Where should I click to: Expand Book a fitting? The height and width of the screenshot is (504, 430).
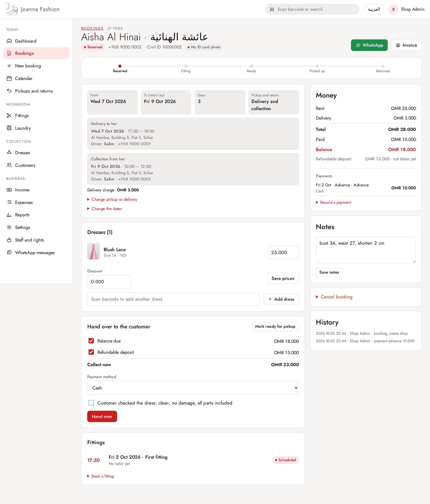(101, 476)
